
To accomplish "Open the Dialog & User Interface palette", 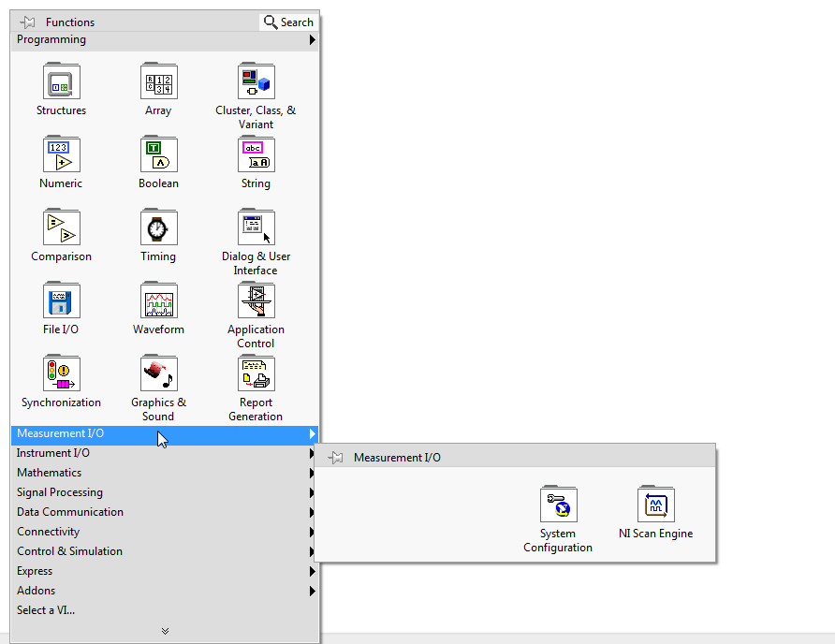I will point(256,227).
